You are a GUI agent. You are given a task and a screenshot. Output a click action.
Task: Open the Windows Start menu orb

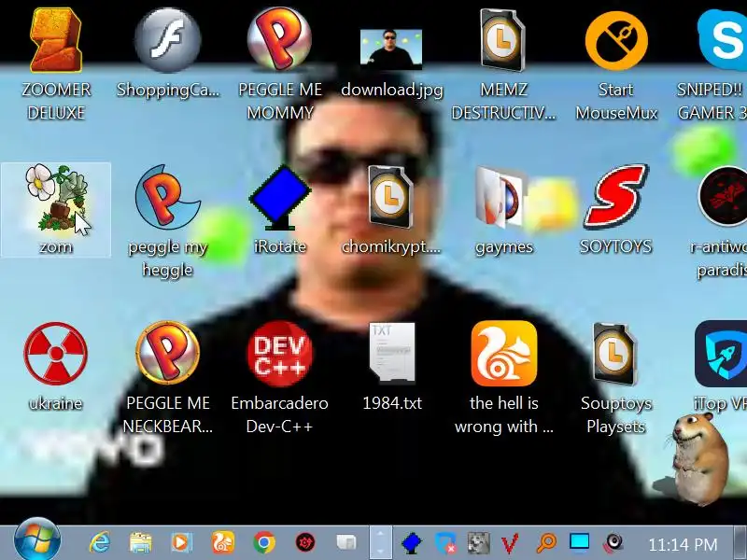[37, 540]
